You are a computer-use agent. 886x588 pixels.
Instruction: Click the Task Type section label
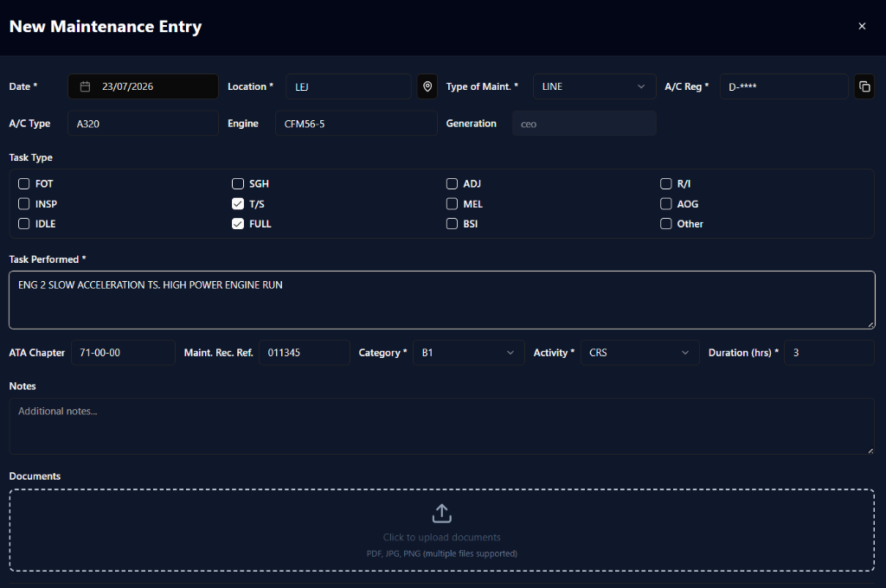30,157
